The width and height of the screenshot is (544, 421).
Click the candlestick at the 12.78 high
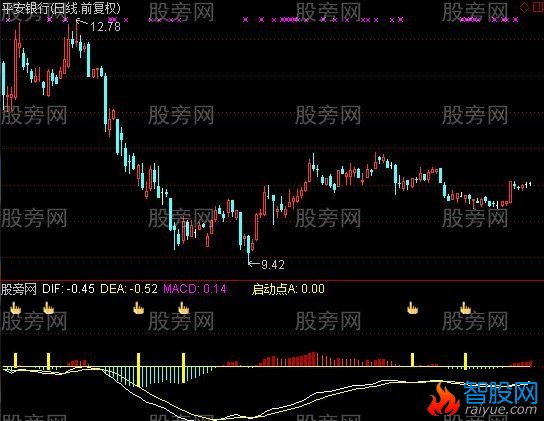(x=77, y=33)
